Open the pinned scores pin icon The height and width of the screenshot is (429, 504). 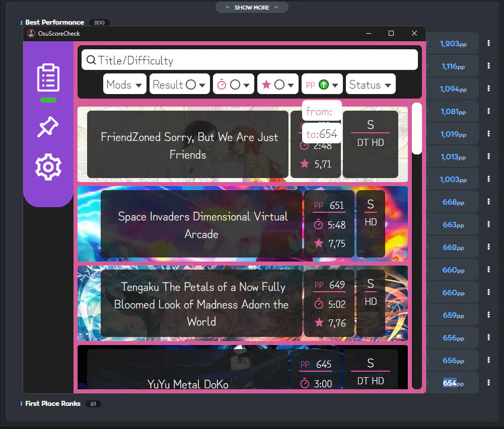tap(48, 127)
